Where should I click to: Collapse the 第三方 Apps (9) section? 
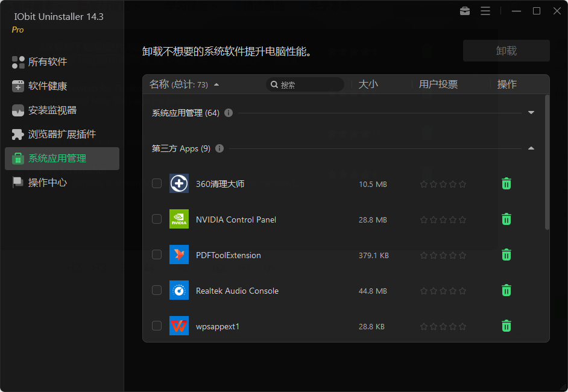(531, 148)
